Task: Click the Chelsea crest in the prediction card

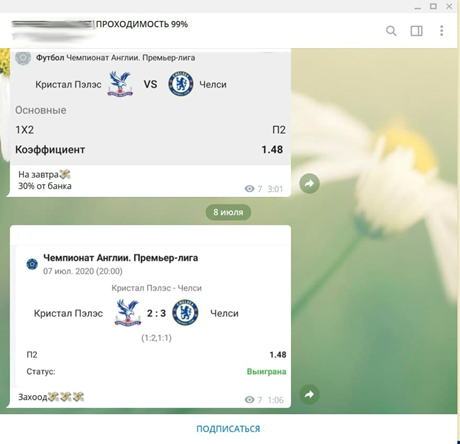Action: pos(181,83)
